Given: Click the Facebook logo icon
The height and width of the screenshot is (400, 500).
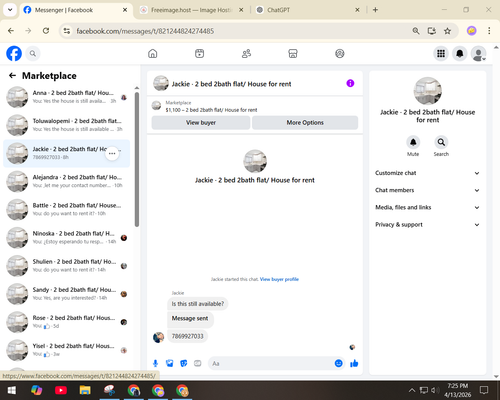Looking at the screenshot, I should tap(14, 53).
